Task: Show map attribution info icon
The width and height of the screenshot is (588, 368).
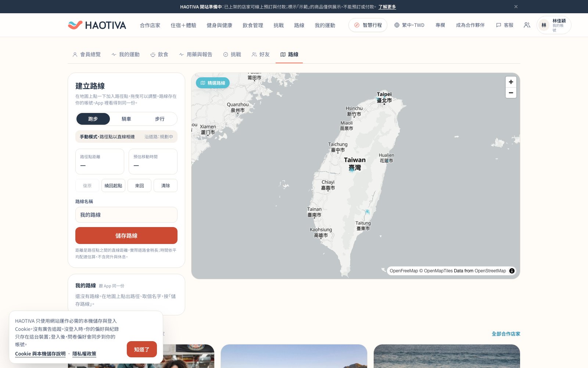Action: 512,271
